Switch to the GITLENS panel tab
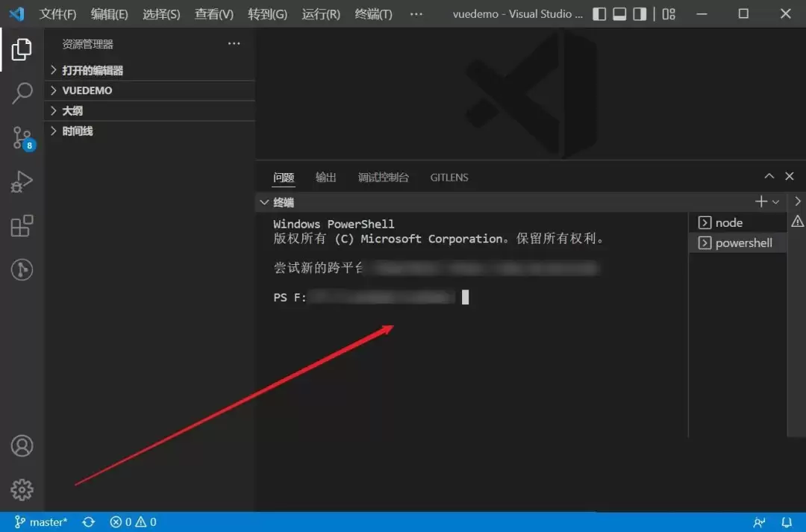The height and width of the screenshot is (532, 806). pyautogui.click(x=449, y=178)
